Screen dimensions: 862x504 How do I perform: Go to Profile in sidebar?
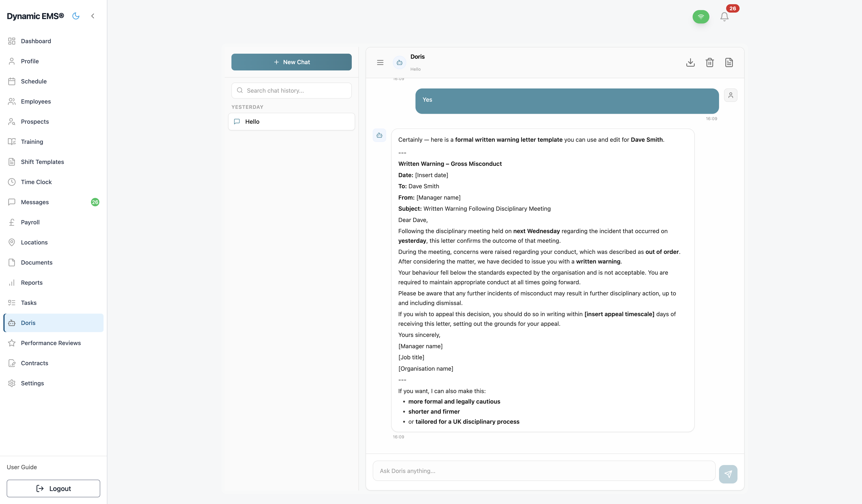pyautogui.click(x=53, y=61)
